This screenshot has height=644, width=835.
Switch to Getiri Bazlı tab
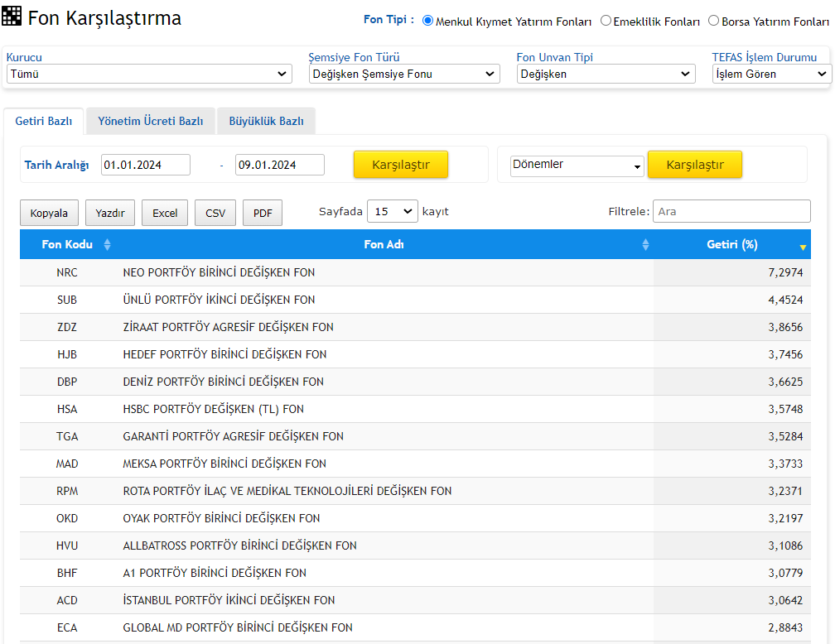point(44,122)
